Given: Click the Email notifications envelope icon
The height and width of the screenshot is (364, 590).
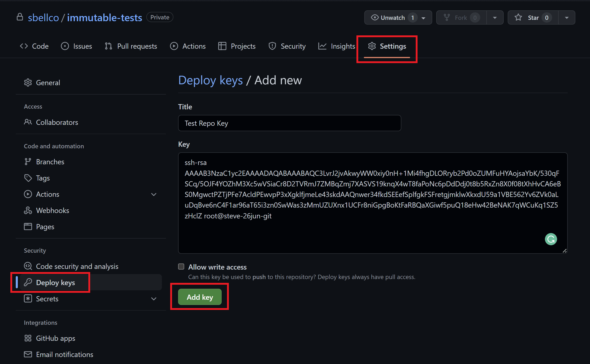Looking at the screenshot, I should click(28, 354).
